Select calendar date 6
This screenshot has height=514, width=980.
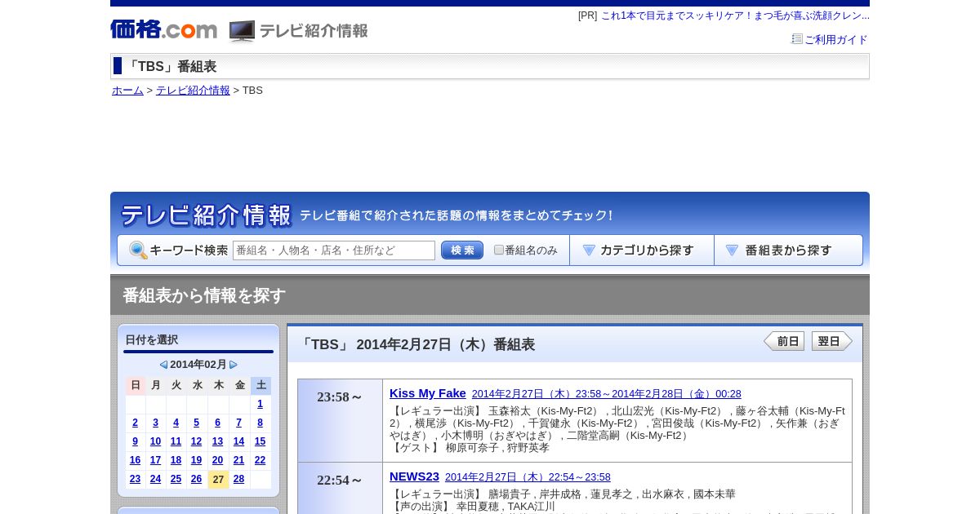point(217,423)
